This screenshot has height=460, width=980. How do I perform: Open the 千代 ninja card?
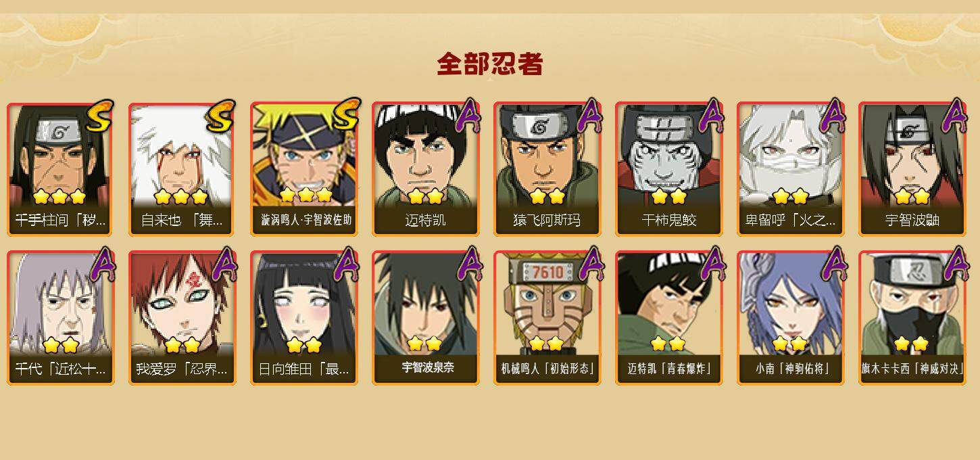(61, 318)
